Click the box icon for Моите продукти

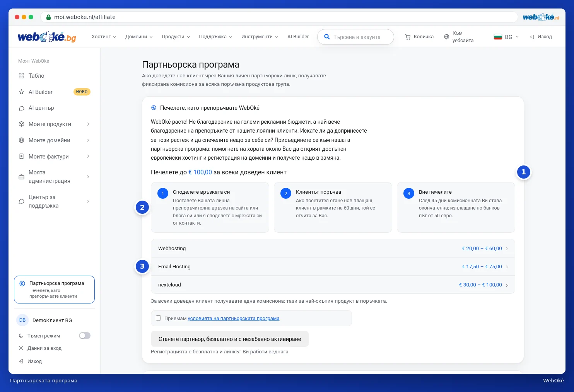(21, 124)
